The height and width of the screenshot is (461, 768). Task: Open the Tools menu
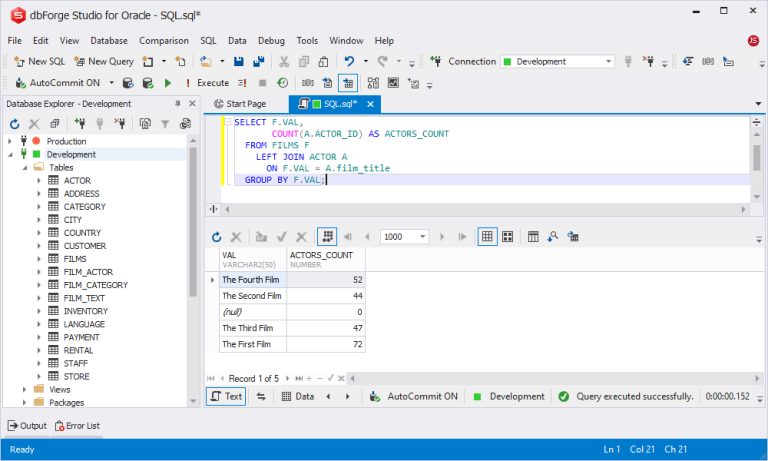307,41
